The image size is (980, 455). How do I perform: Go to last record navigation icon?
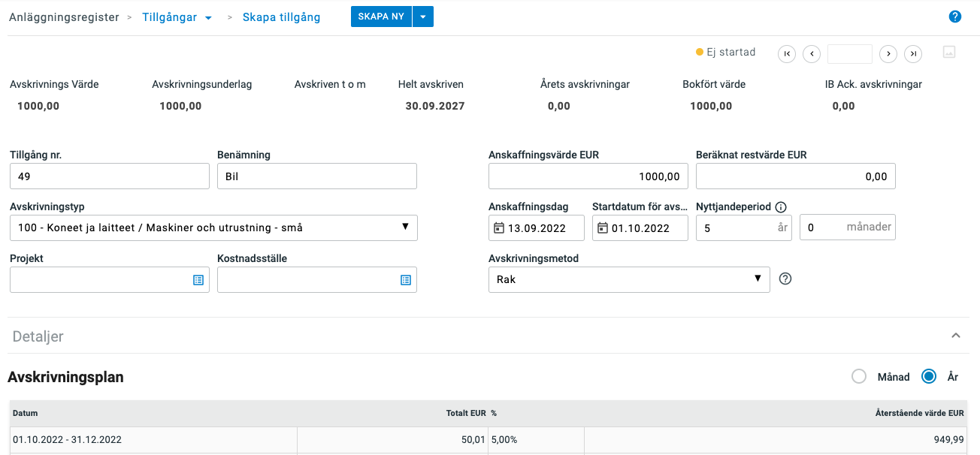[913, 54]
